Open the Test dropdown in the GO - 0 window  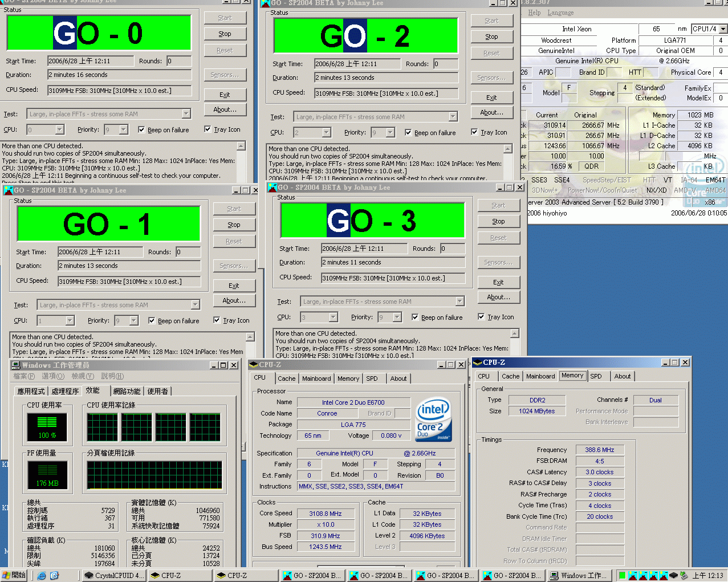click(186, 114)
